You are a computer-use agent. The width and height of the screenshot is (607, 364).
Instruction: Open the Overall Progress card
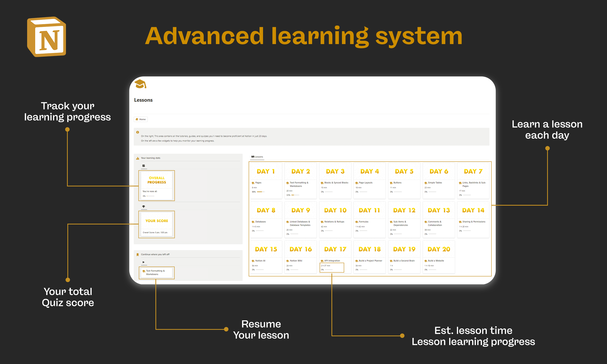157,185
